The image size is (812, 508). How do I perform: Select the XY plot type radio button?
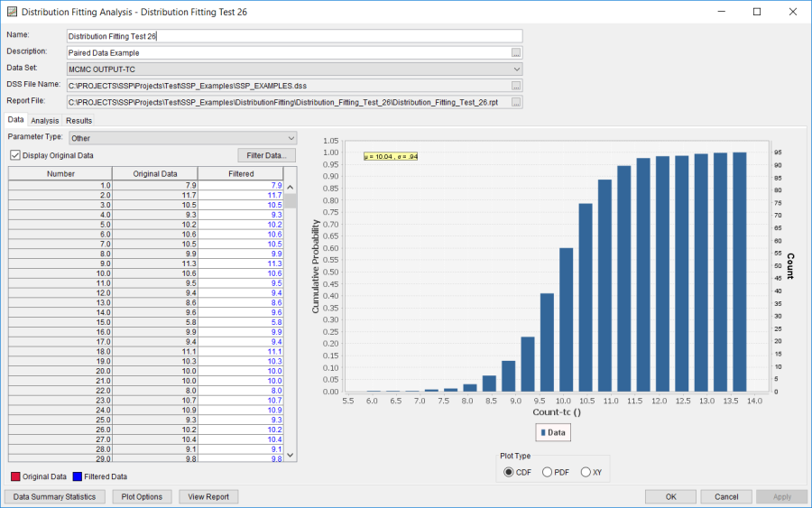tap(586, 472)
